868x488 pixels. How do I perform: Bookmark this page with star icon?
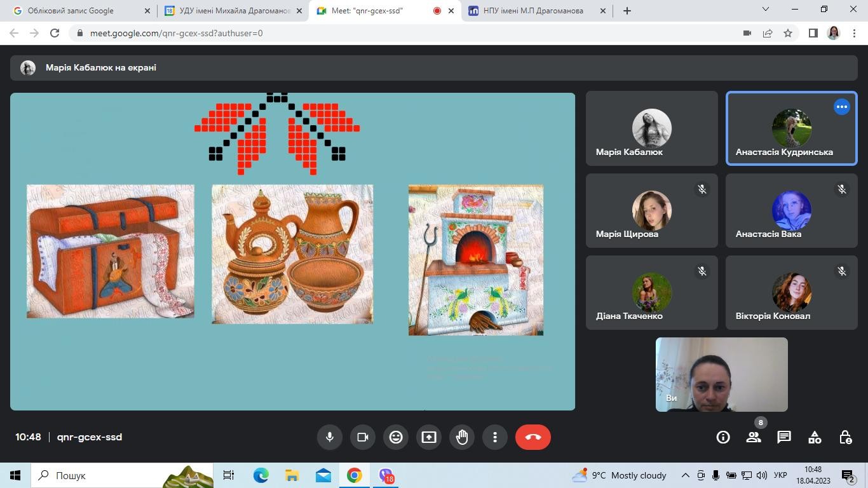coord(788,33)
